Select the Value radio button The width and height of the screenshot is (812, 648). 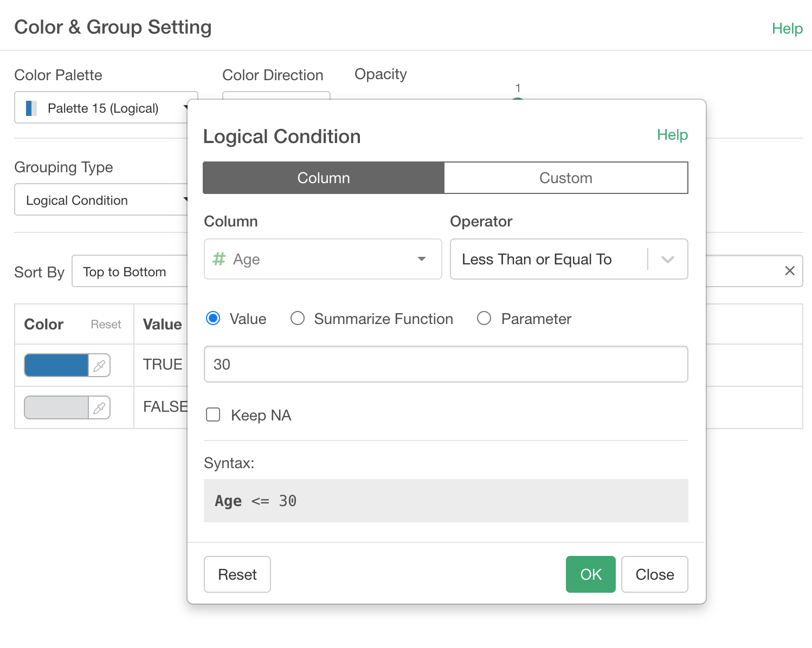pos(213,319)
